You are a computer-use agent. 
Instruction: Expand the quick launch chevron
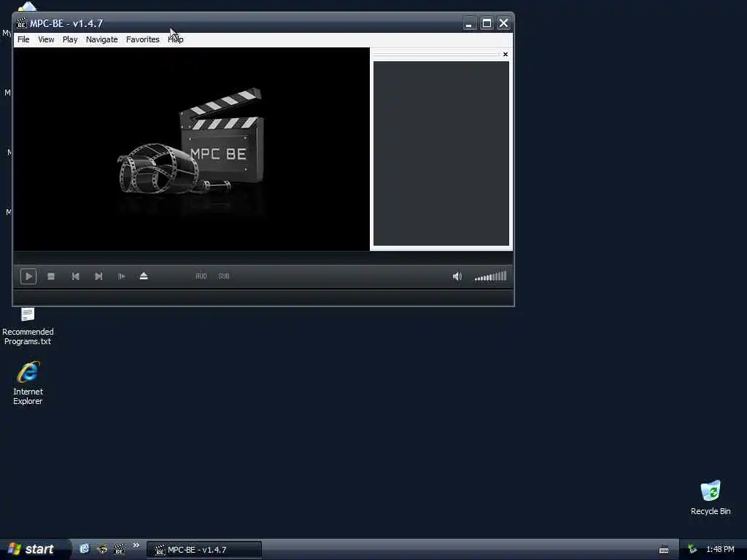(136, 545)
